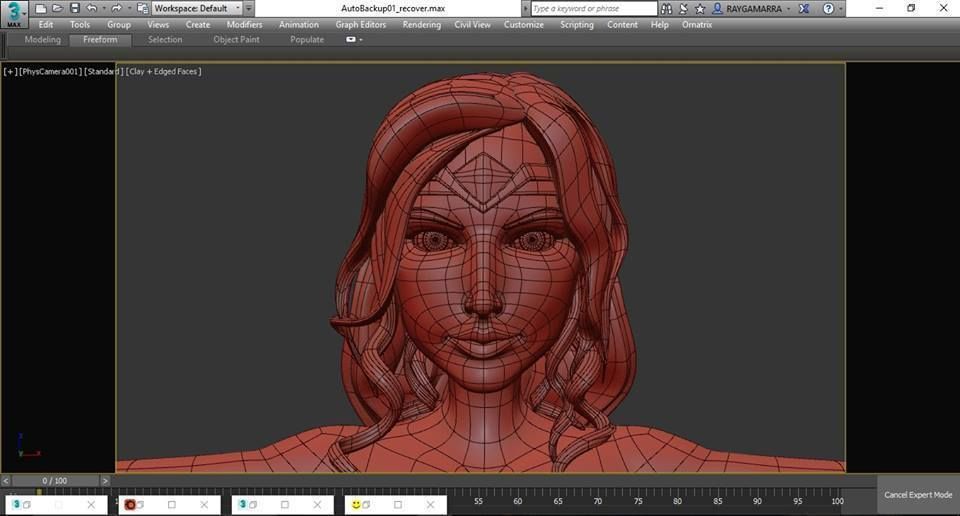This screenshot has width=960, height=516.
Task: Close the third minimized 3ds Max window
Action: coord(317,504)
